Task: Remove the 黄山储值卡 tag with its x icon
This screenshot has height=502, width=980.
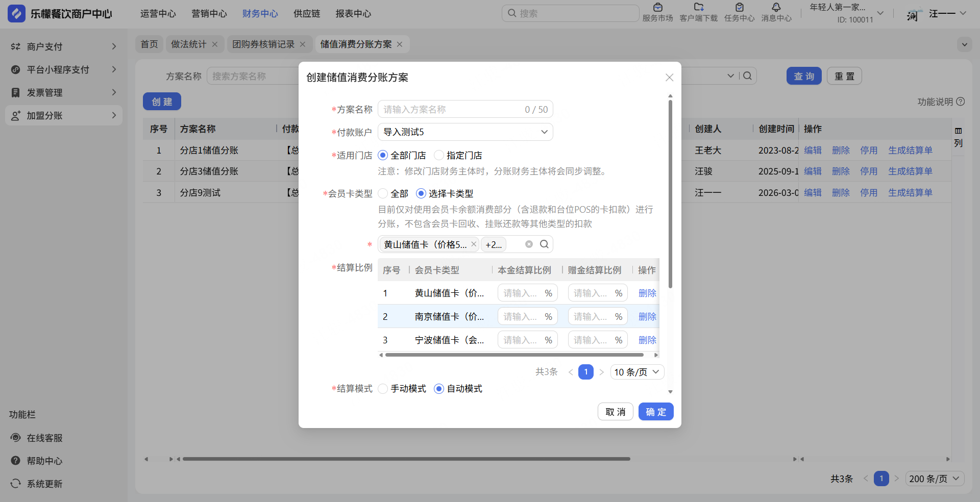Action: (474, 244)
